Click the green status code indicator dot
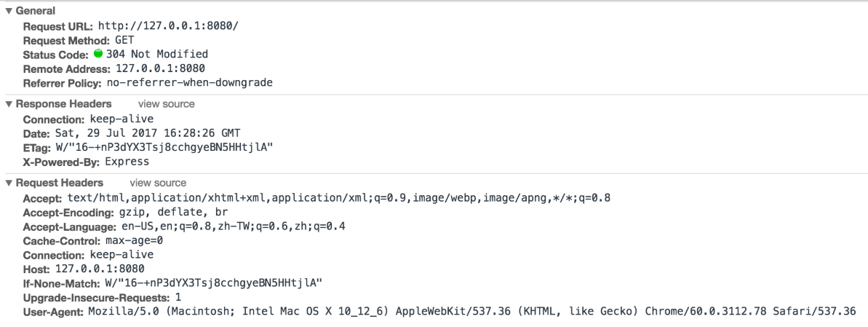Viewport: 868px width, 327px height. pyautogui.click(x=98, y=54)
